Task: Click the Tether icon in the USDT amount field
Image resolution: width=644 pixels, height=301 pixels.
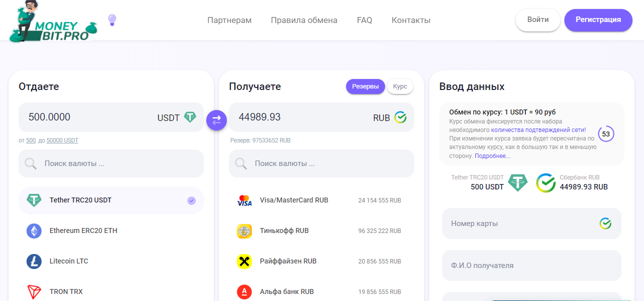Action: (x=190, y=117)
